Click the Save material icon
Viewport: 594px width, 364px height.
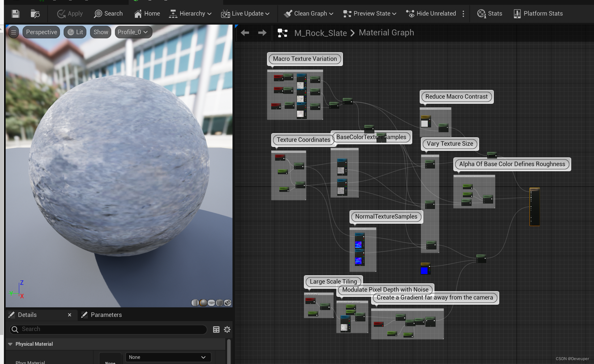16,14
